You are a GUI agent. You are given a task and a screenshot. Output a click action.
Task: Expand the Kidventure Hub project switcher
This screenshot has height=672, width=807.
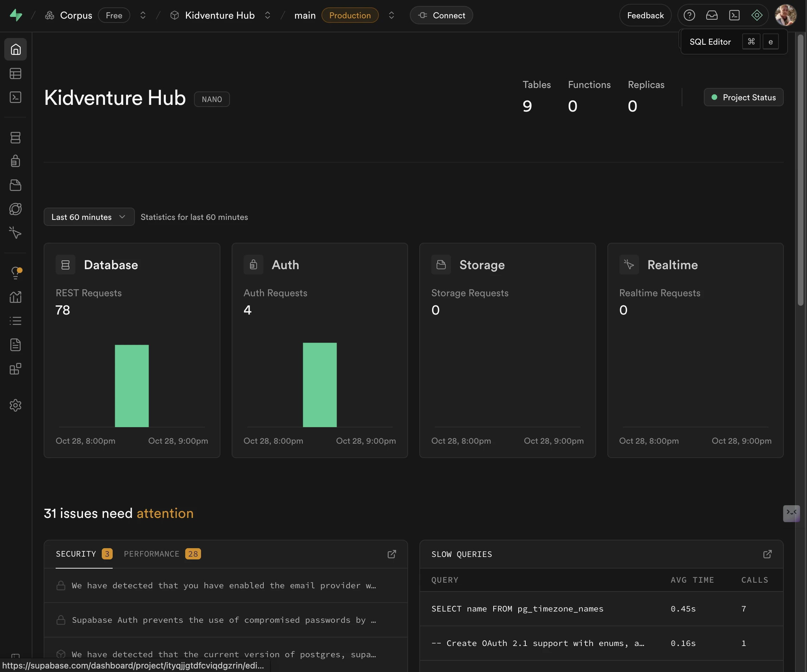(268, 15)
